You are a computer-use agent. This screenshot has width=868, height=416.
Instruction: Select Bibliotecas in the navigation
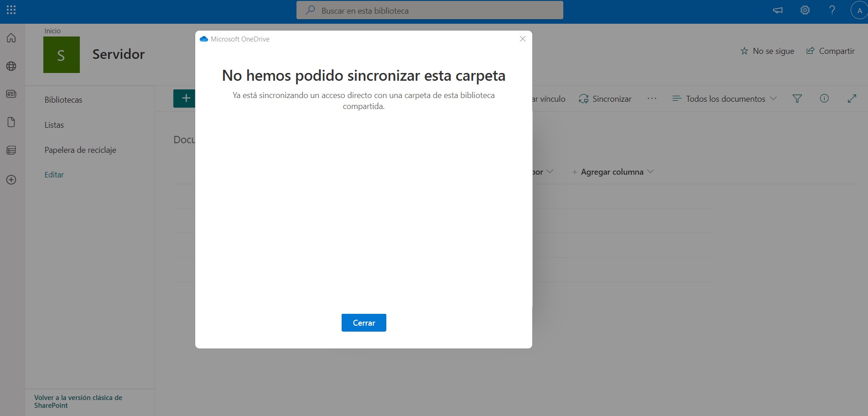pyautogui.click(x=63, y=100)
